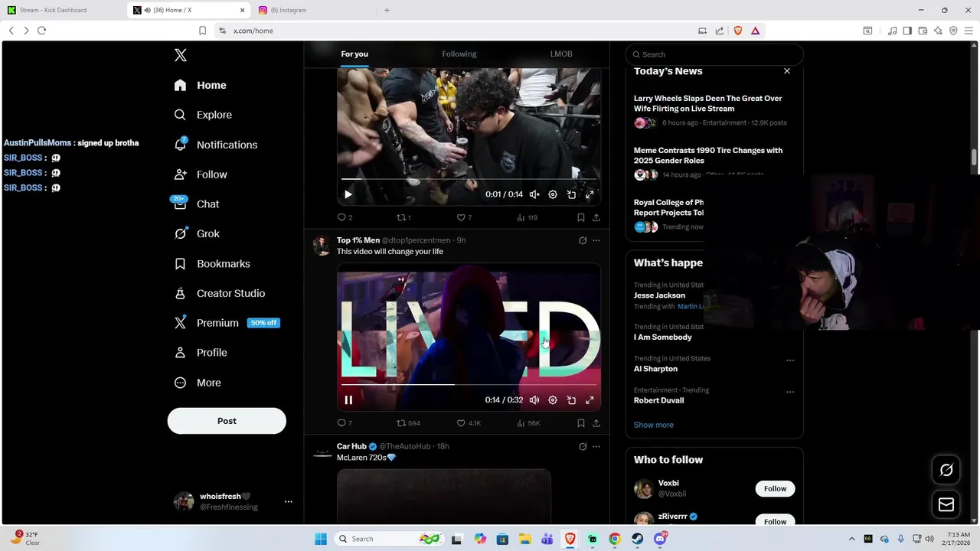This screenshot has width=980, height=551.
Task: Open Creator Studio in sidebar
Action: pos(220,293)
